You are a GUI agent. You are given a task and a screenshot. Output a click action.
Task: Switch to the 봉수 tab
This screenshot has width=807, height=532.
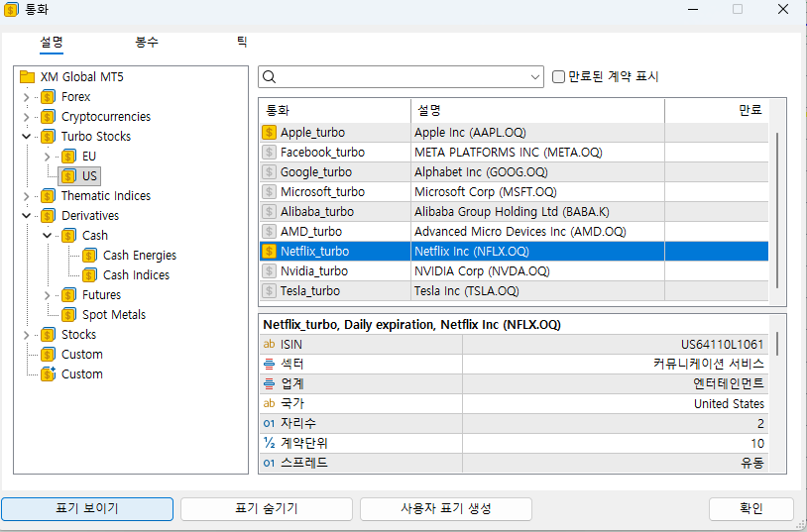point(147,43)
